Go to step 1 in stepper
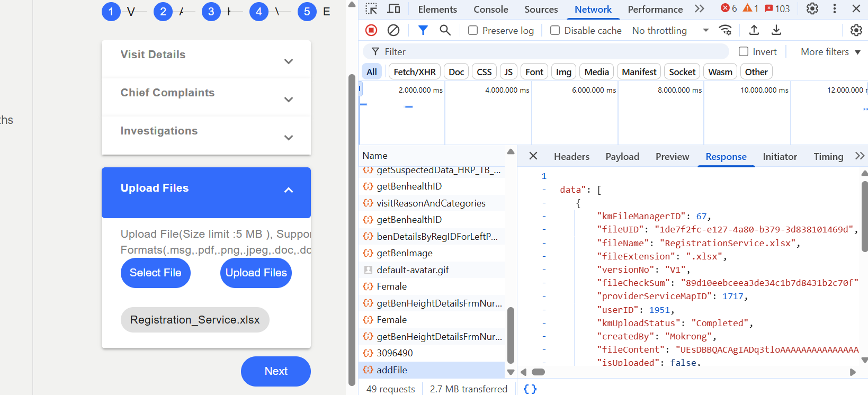Image resolution: width=868 pixels, height=395 pixels. pyautogui.click(x=111, y=12)
